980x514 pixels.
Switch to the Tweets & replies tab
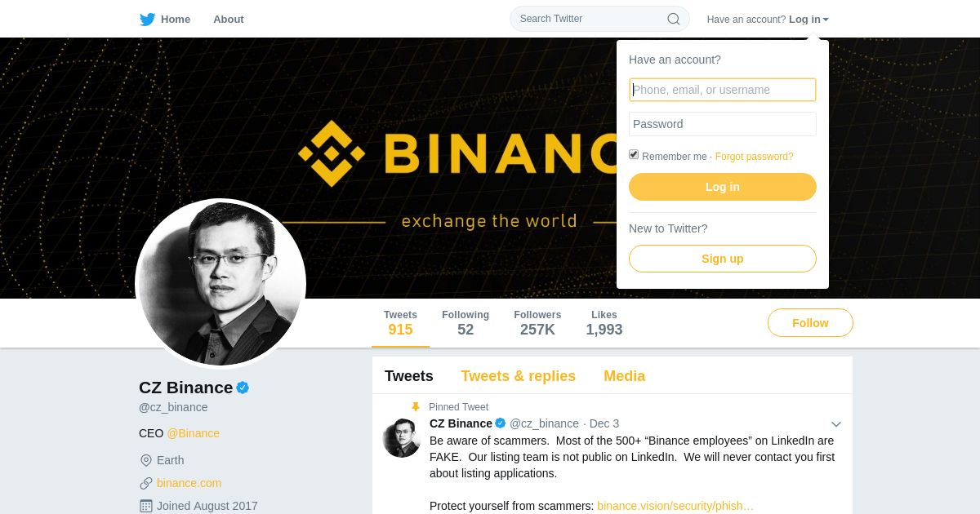(519, 376)
